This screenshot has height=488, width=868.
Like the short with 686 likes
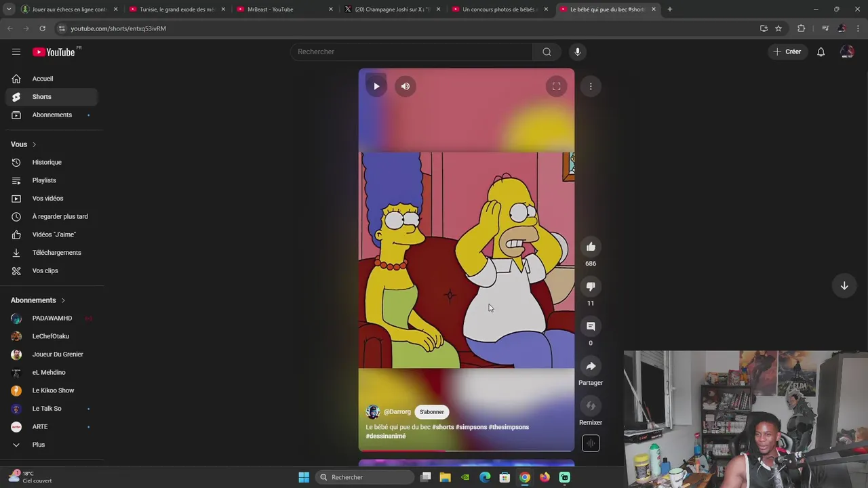click(x=591, y=247)
